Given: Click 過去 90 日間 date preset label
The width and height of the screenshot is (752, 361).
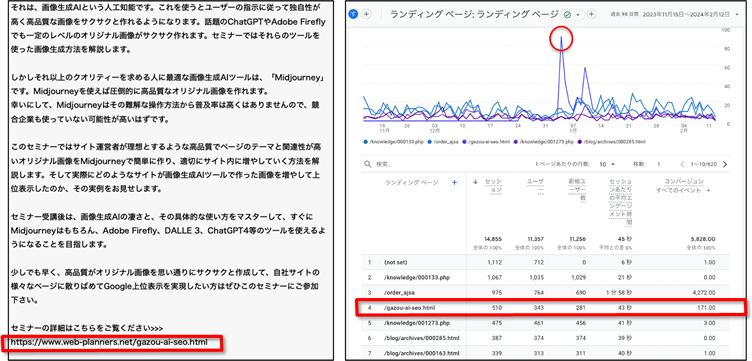Looking at the screenshot, I should (x=625, y=15).
